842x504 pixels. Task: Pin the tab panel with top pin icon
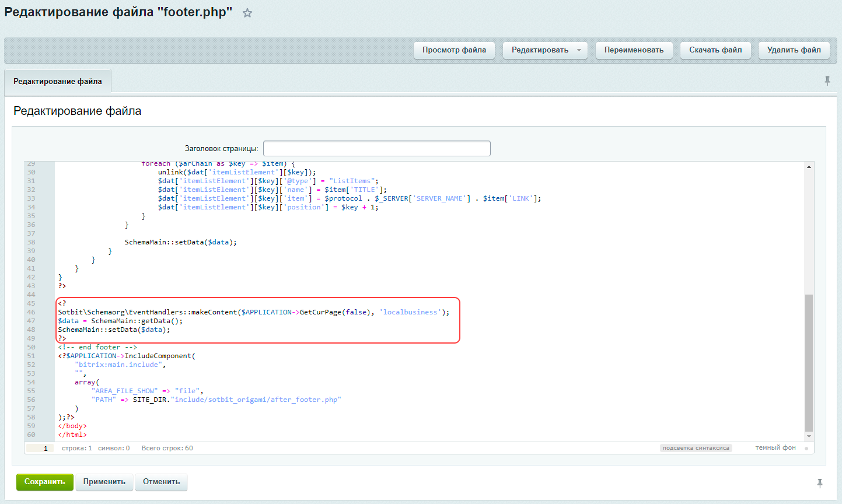[x=827, y=81]
